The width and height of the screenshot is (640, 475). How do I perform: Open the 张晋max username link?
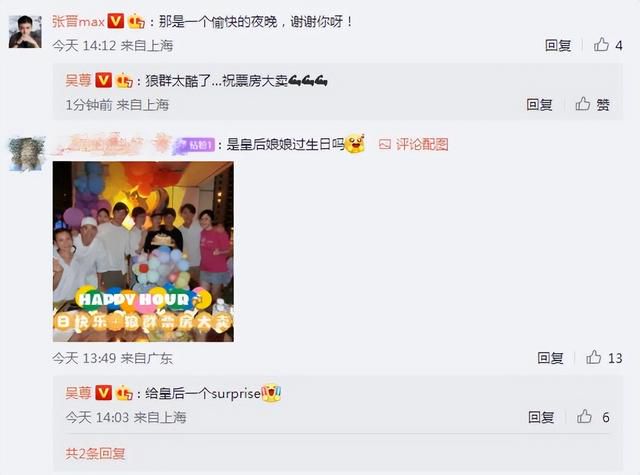tap(79, 21)
